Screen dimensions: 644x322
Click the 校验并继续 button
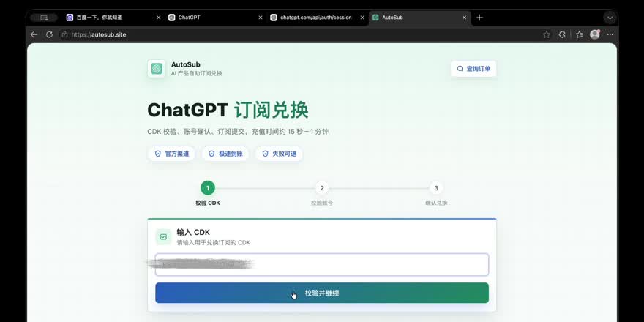[322, 293]
